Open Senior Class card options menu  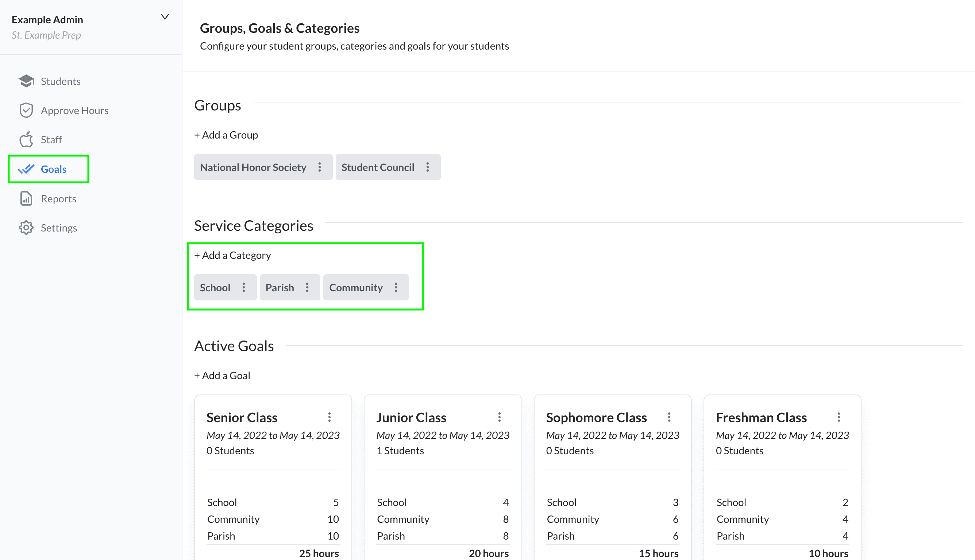click(x=330, y=417)
